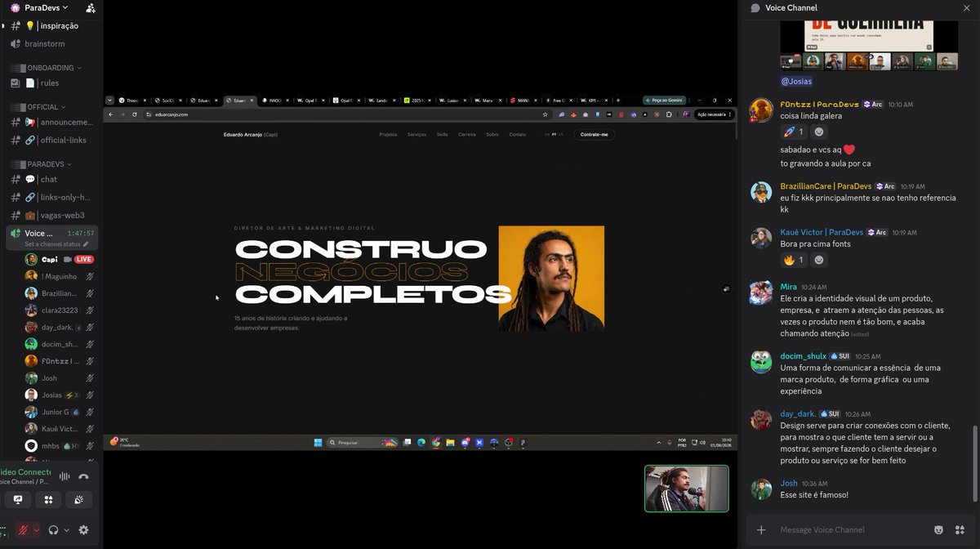Click the Contrate-me button on the website
Image resolution: width=980 pixels, height=549 pixels.
point(594,134)
